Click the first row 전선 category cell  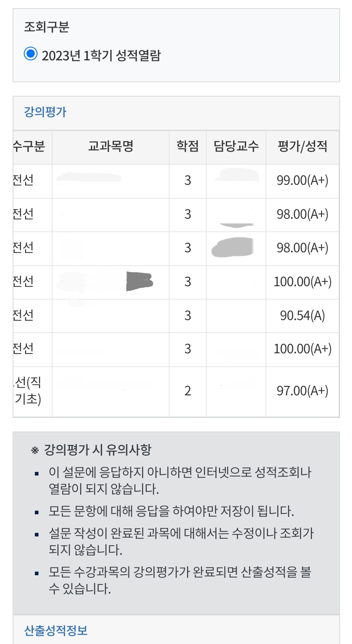[32, 180]
